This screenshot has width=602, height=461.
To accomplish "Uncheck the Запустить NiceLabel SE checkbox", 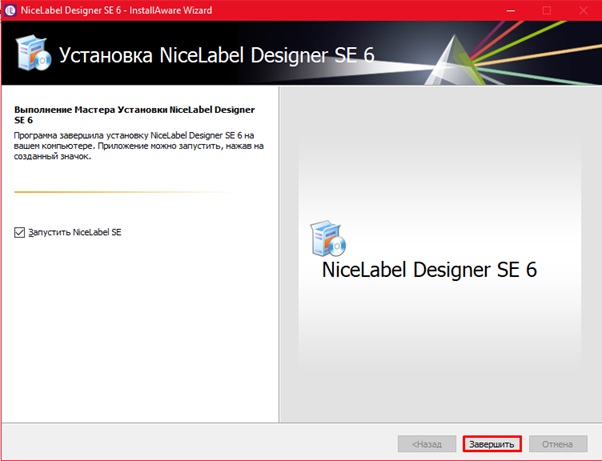I will pyautogui.click(x=19, y=232).
